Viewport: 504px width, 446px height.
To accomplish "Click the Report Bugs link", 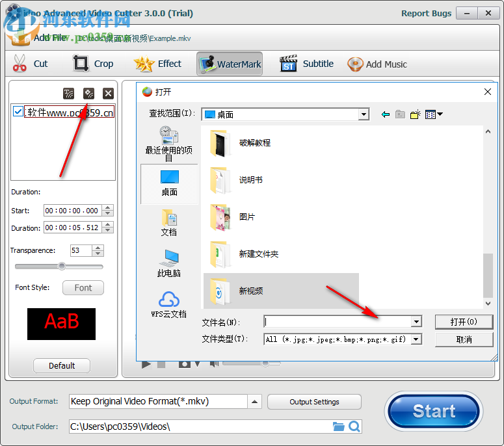I will [x=426, y=13].
